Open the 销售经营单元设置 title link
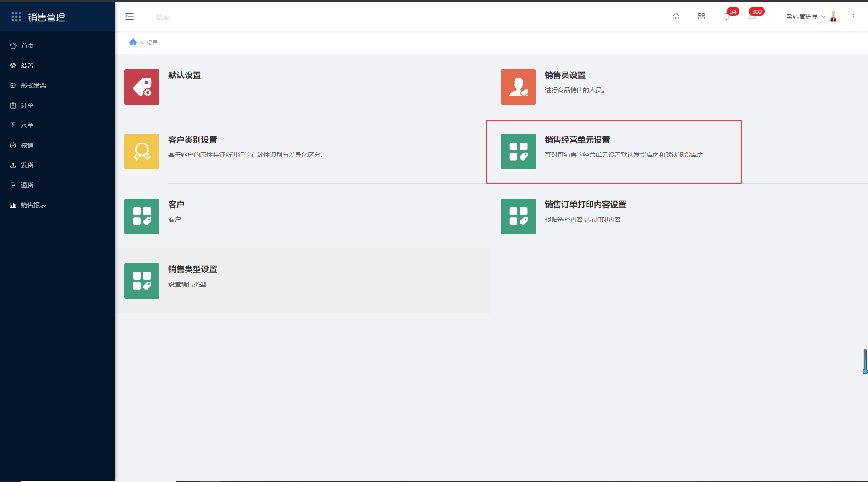The image size is (868, 482). click(577, 140)
